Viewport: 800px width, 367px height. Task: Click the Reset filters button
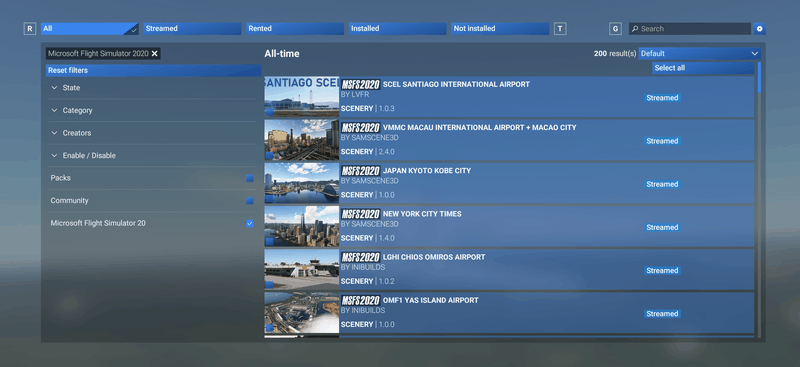[x=154, y=70]
